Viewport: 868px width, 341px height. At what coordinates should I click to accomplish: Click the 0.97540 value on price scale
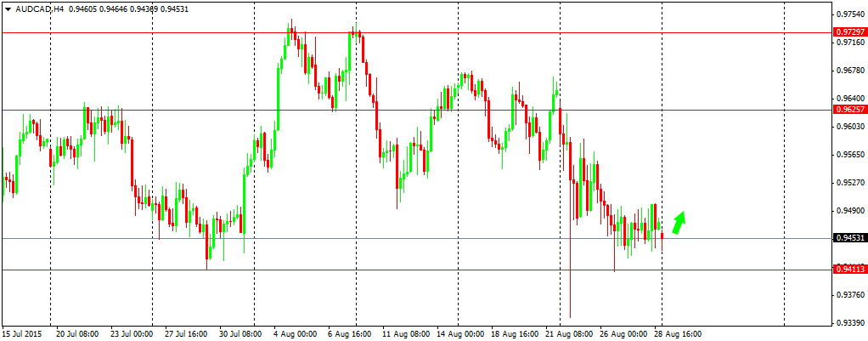coord(849,14)
